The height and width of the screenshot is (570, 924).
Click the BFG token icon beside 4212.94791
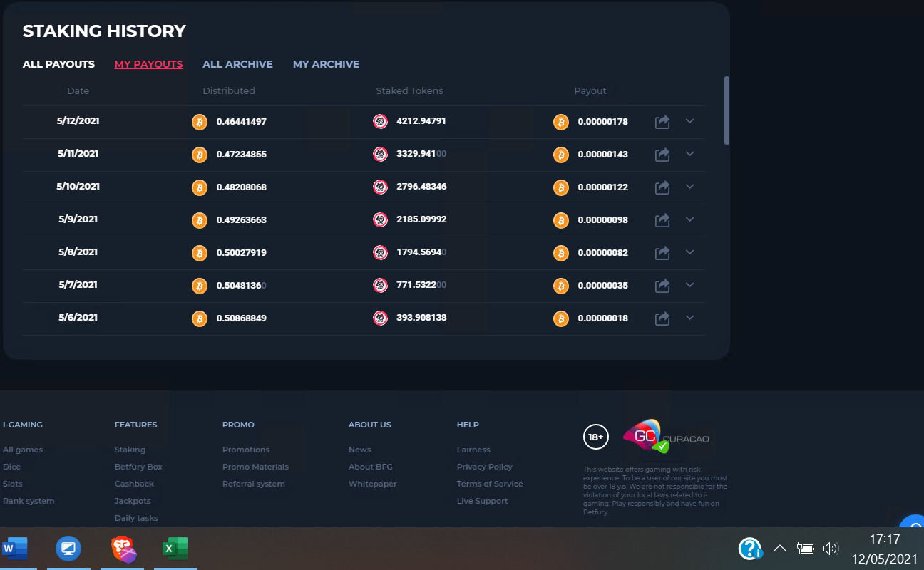pyautogui.click(x=381, y=121)
